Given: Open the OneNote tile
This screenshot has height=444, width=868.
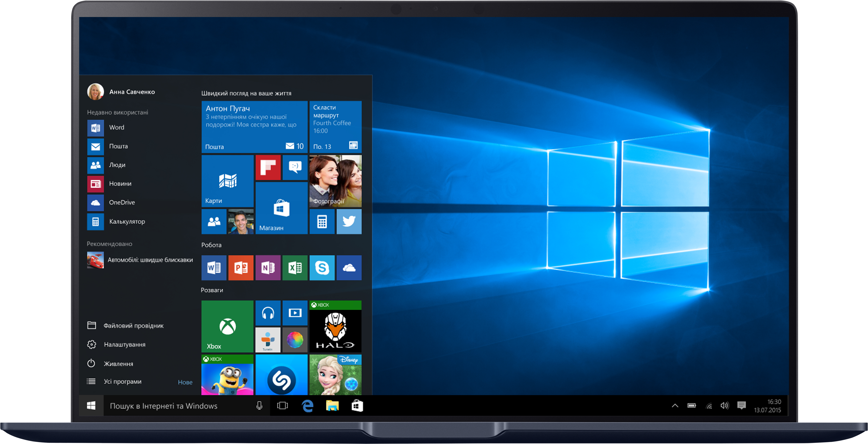Looking at the screenshot, I should click(268, 268).
